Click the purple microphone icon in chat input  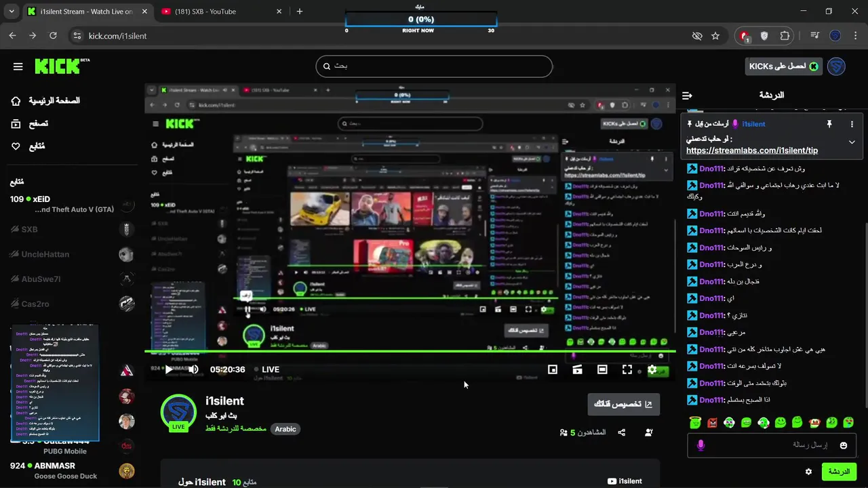[x=701, y=445]
